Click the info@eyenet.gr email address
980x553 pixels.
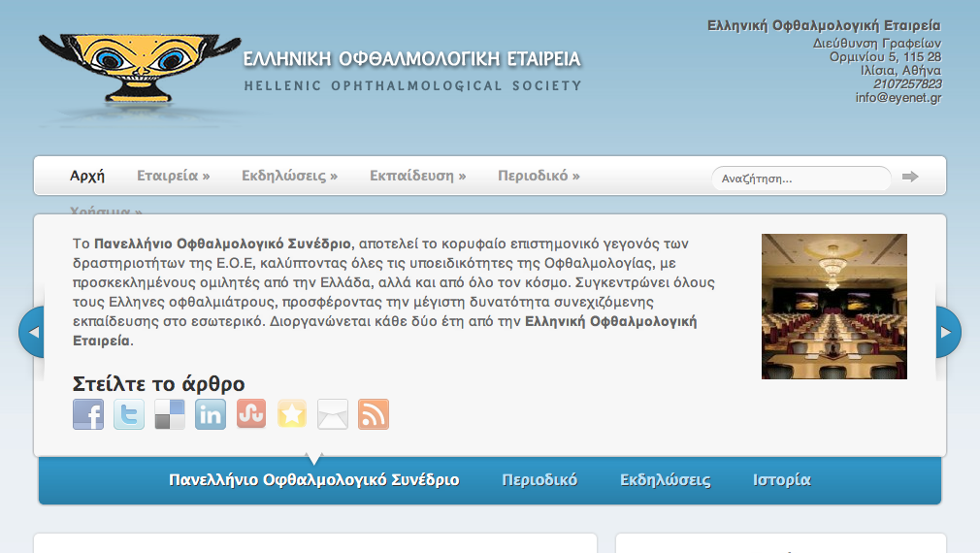898,97
